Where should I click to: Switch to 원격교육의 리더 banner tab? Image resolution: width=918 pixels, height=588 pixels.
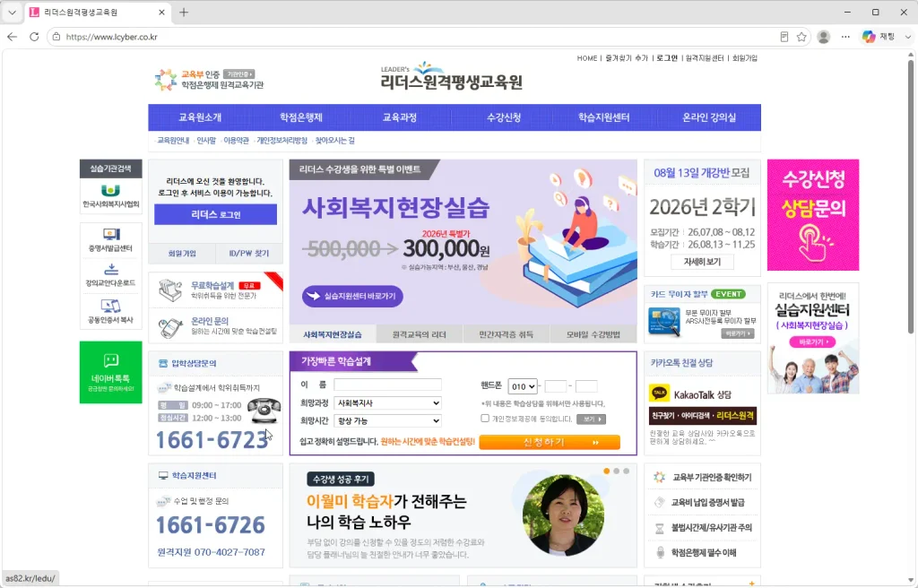(x=420, y=334)
